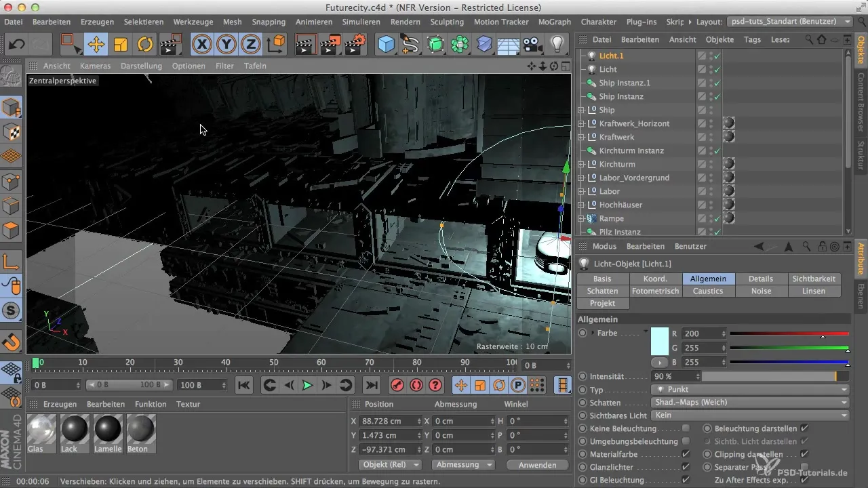This screenshot has height=488, width=868.
Task: Open the Mesh menu
Action: [232, 22]
